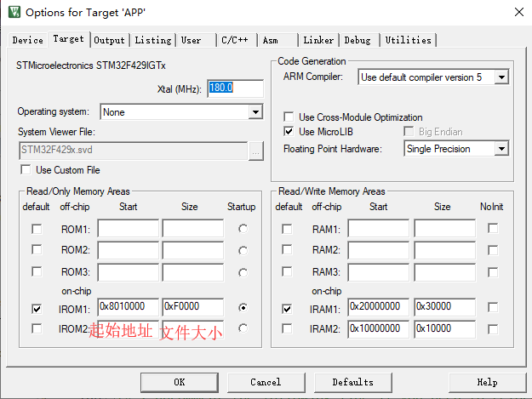Confirm settings with the OK button
Screen dimensions: 532x399
click(180, 382)
